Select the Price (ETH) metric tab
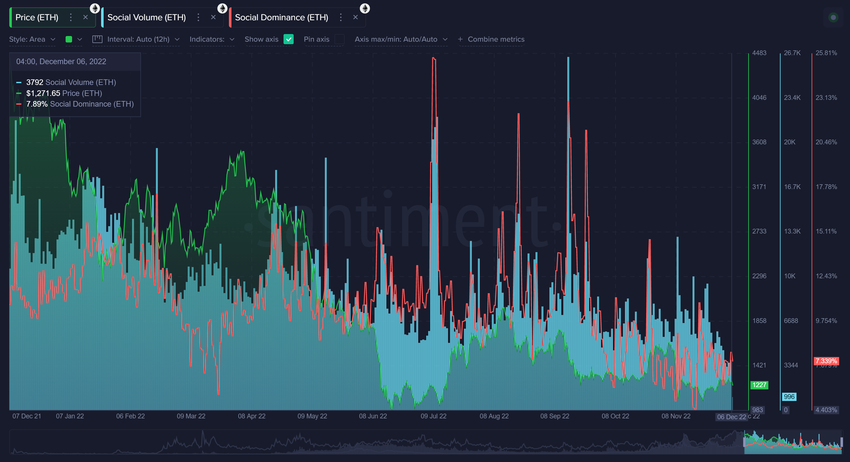The height and width of the screenshot is (462, 850). [x=36, y=17]
